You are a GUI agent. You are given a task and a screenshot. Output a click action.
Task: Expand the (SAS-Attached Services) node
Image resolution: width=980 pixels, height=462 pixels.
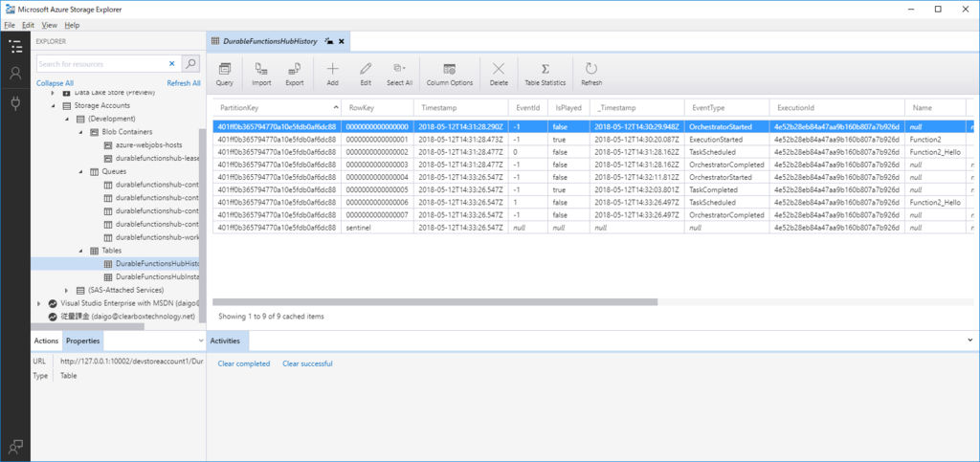click(66, 290)
